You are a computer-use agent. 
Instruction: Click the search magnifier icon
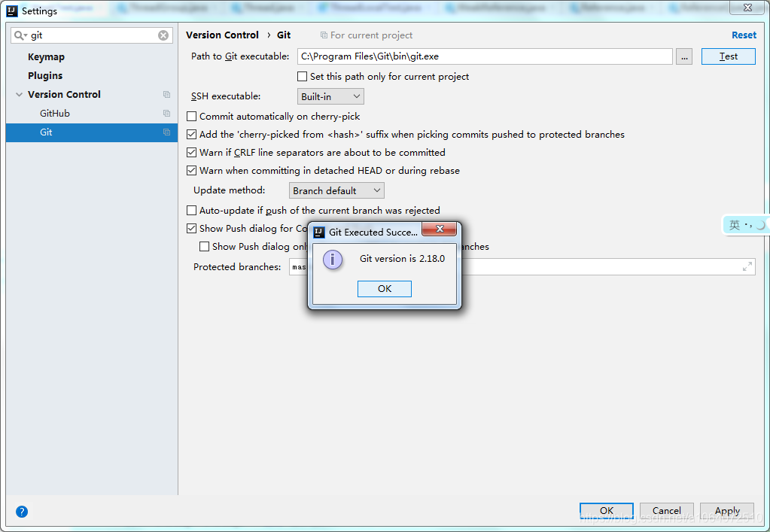(x=18, y=35)
